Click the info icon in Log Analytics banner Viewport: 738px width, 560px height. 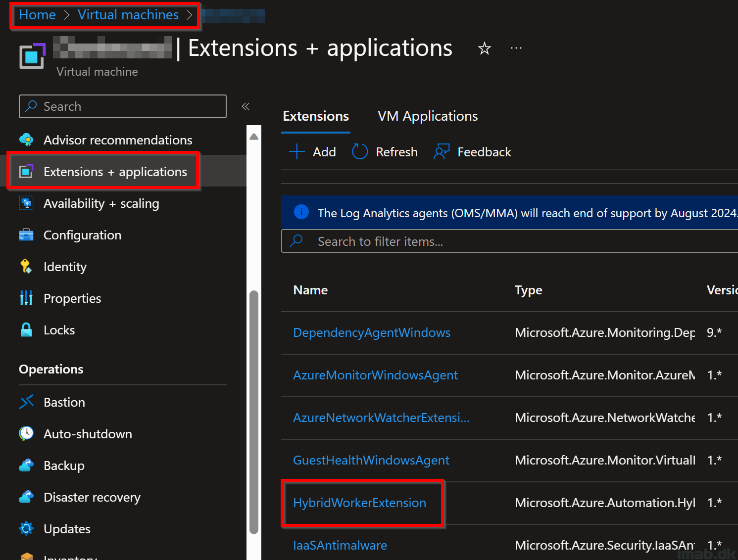(301, 212)
